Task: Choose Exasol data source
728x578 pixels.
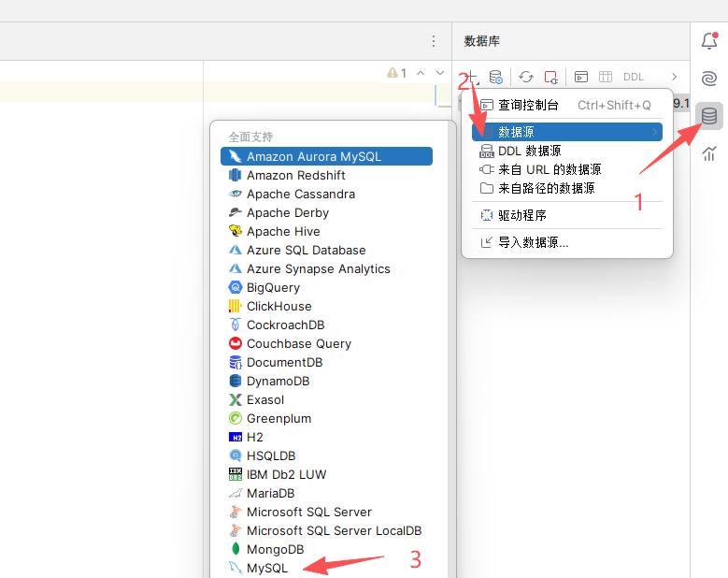Action: (x=326, y=399)
